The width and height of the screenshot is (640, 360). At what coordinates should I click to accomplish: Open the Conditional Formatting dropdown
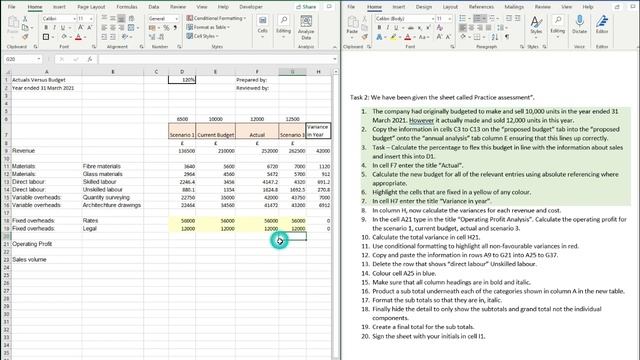click(x=216, y=18)
